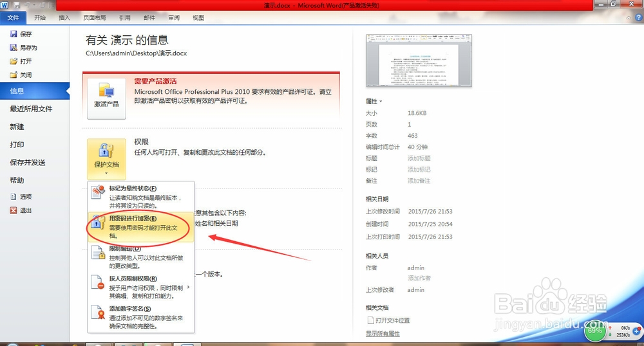Open the 邮件 (Mailings) ribbon tab
Viewport: 644px width, 346px height.
click(149, 17)
